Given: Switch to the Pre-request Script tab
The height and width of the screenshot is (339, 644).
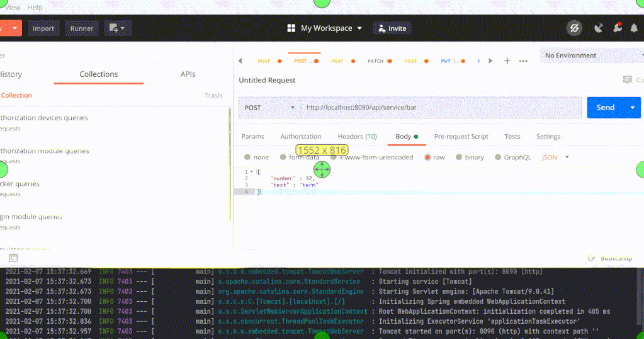Looking at the screenshot, I should click(461, 137).
